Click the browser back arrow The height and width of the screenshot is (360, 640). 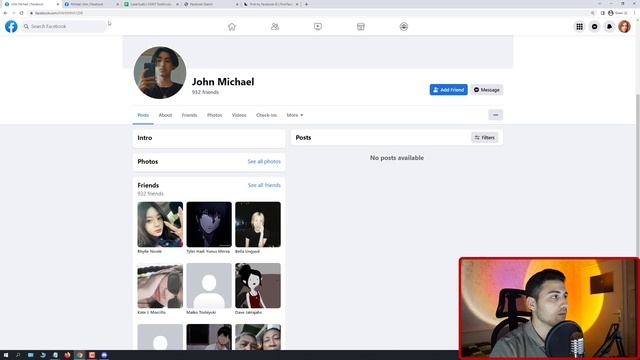click(5, 13)
